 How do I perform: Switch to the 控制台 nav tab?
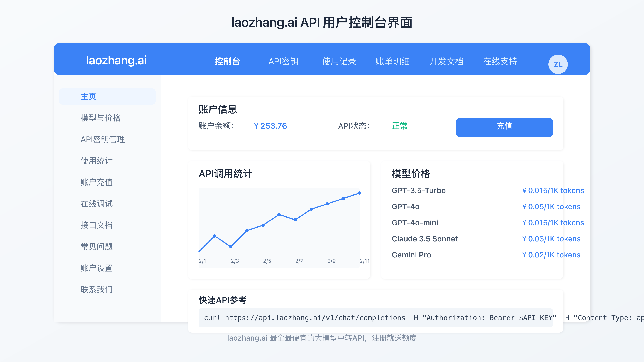coord(227,61)
